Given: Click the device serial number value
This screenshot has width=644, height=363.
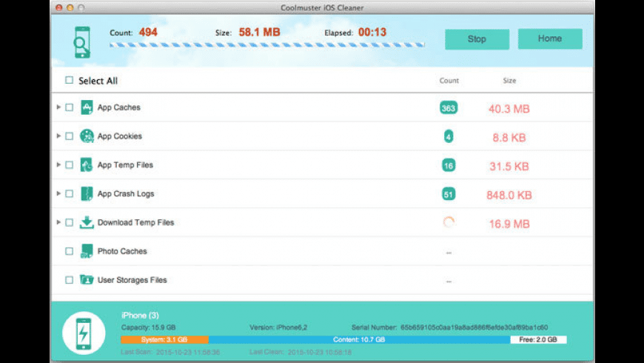Looking at the screenshot, I should tap(474, 327).
